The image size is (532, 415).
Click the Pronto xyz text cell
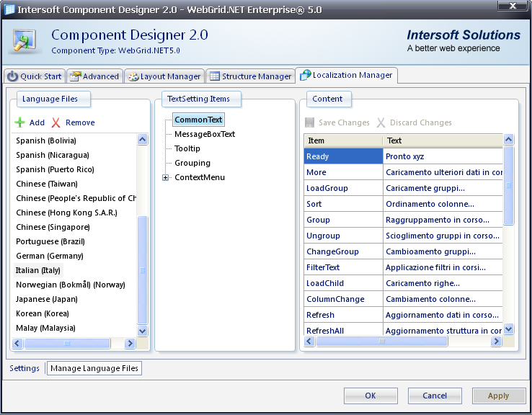click(443, 156)
